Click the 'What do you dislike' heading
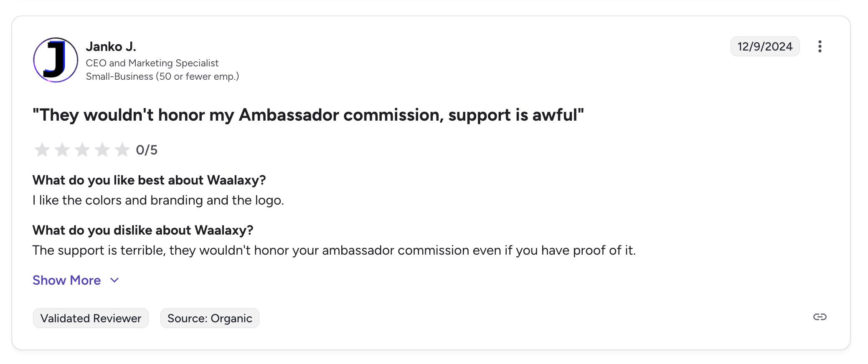The height and width of the screenshot is (364, 868). pyautogui.click(x=143, y=230)
